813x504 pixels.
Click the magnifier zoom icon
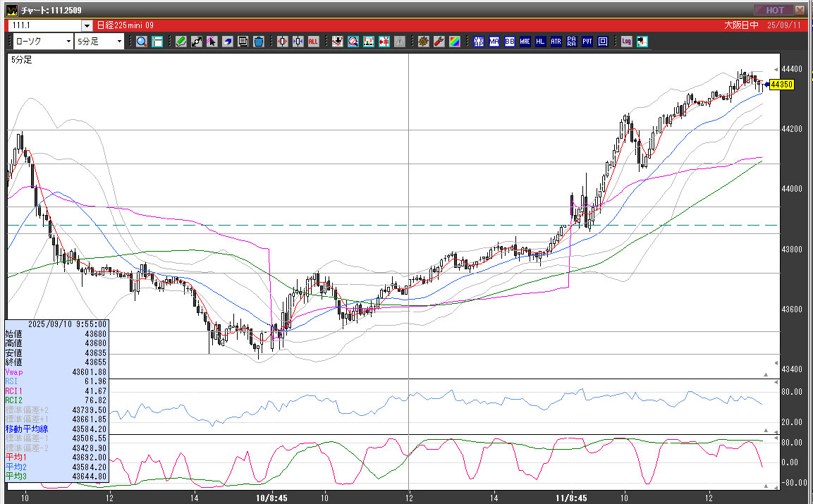(x=141, y=42)
